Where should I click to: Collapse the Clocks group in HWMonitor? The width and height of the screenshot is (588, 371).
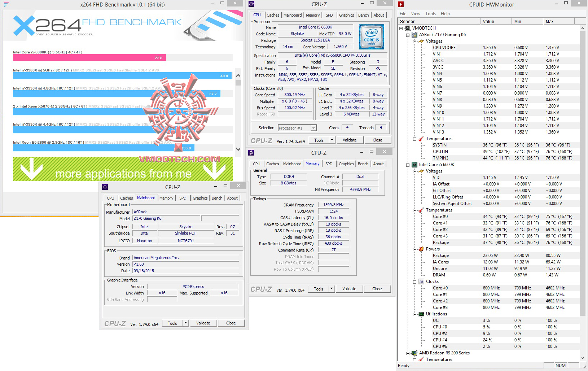(x=415, y=281)
